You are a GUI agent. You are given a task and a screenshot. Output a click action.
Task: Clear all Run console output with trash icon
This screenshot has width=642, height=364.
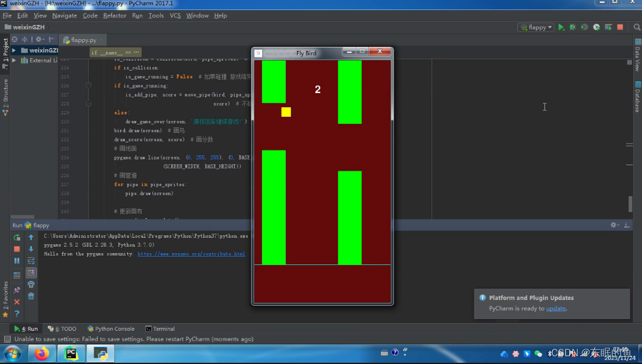coord(31,296)
